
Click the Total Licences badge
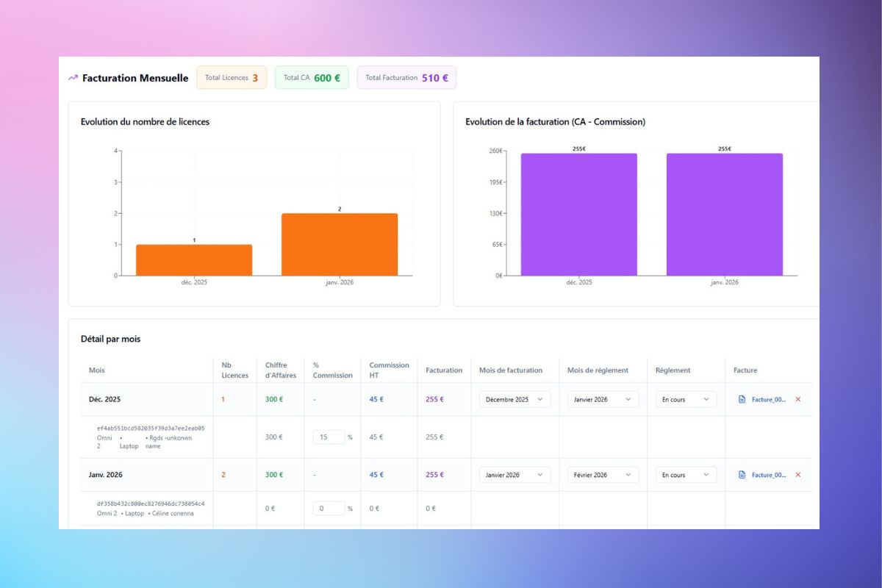coord(231,78)
